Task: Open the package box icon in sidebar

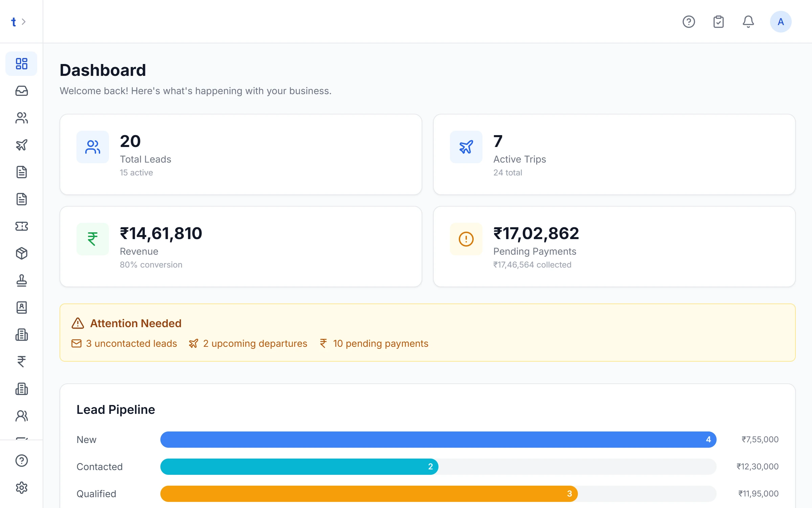Action: (21, 253)
